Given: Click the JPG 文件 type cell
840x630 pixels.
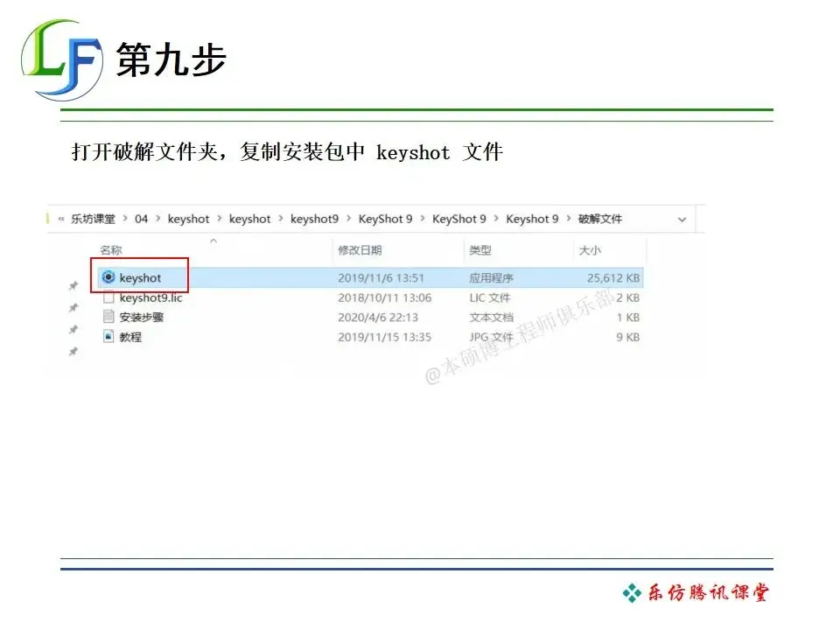Looking at the screenshot, I should [x=491, y=337].
